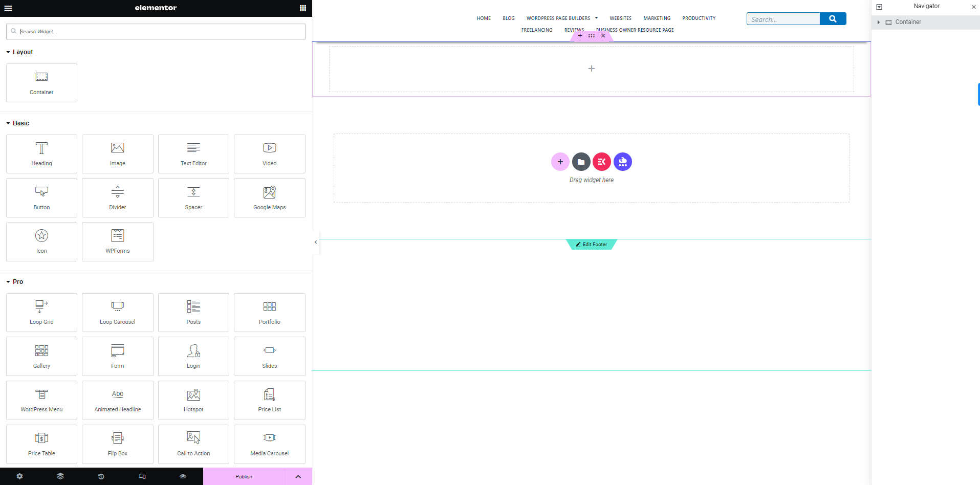
Task: Collapse the Elementor side panel
Action: [316, 242]
